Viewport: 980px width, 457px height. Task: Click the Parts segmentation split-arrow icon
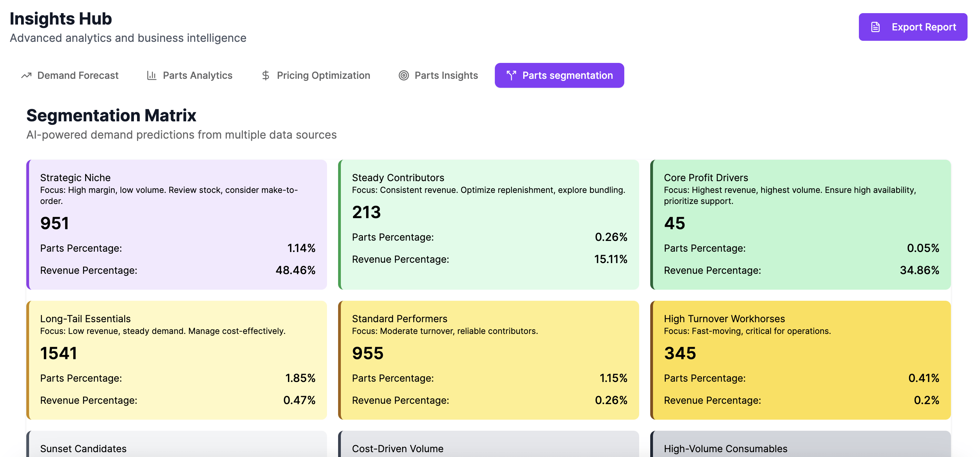click(511, 75)
